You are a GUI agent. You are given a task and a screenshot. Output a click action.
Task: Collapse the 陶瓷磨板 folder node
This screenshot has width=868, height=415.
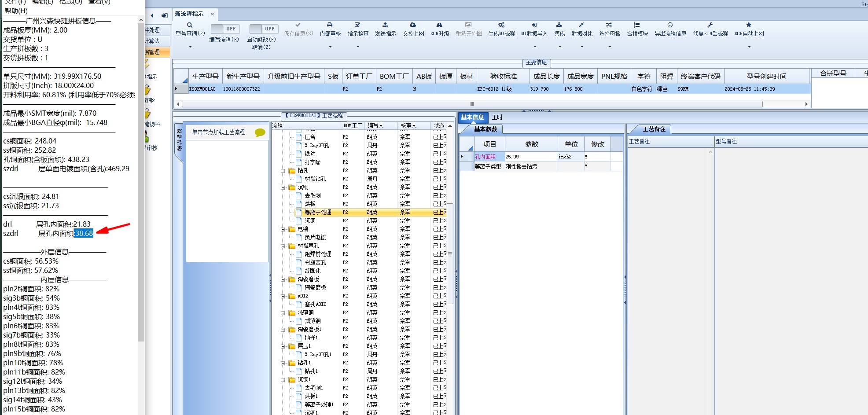tap(283, 279)
